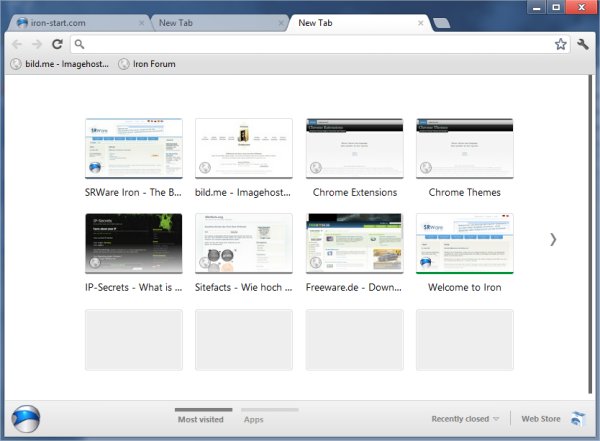This screenshot has width=600, height=441.
Task: Click the 'SRWare Iron - The B...' title
Action: pyautogui.click(x=133, y=192)
